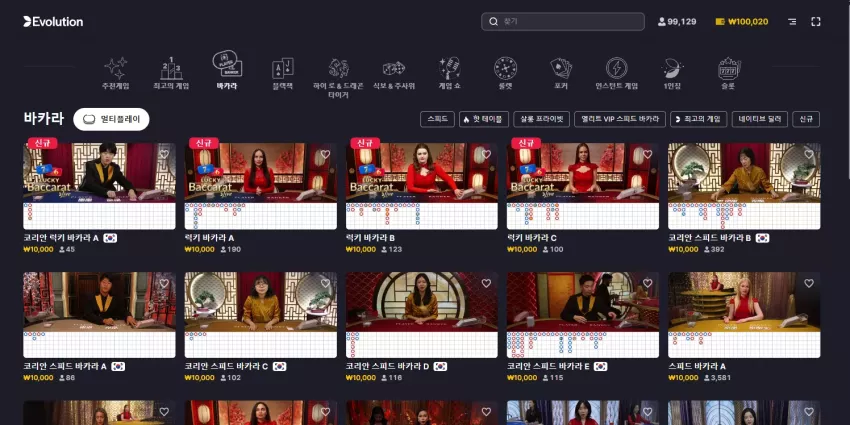Image resolution: width=850 pixels, height=425 pixels.
Task: Click the online players count 99,129
Action: pyautogui.click(x=677, y=22)
